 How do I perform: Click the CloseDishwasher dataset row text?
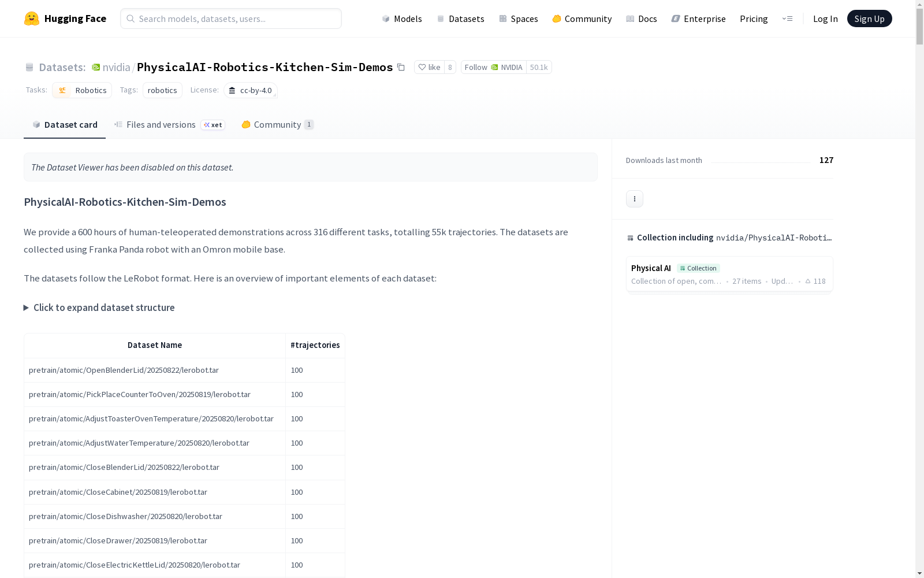[125, 516]
